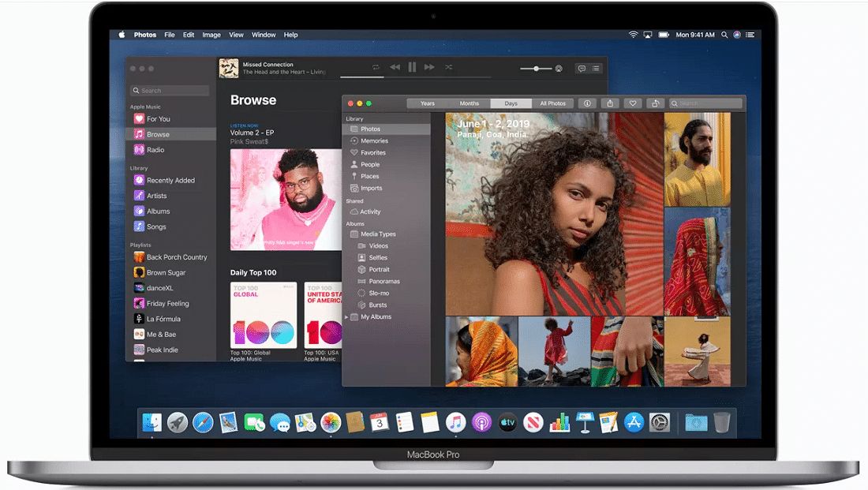Open the AirPlay display menu in menu bar
Viewport: 868px width, 490px height.
[x=648, y=35]
